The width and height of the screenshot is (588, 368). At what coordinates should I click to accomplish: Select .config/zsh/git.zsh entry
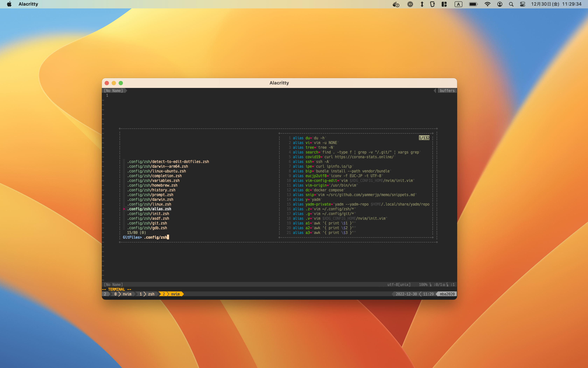(147, 223)
